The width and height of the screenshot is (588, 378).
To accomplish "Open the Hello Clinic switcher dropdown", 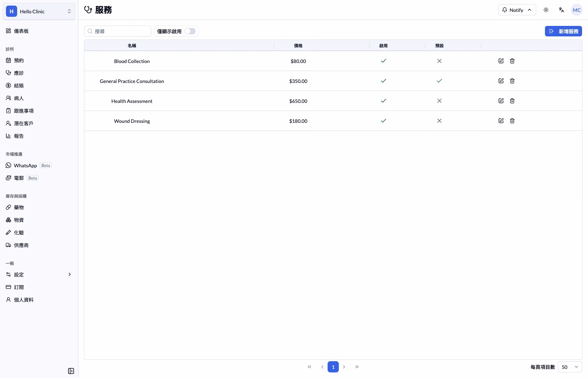I will pos(39,12).
